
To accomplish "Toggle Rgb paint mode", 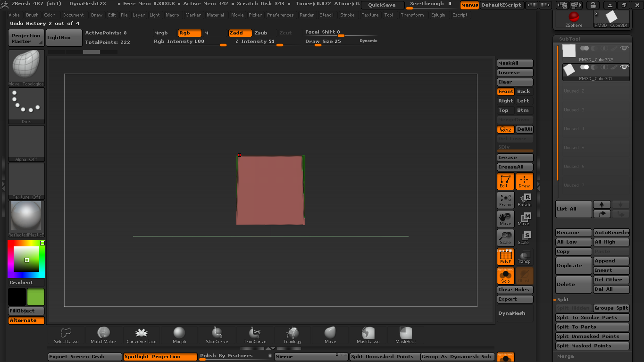I will point(190,33).
